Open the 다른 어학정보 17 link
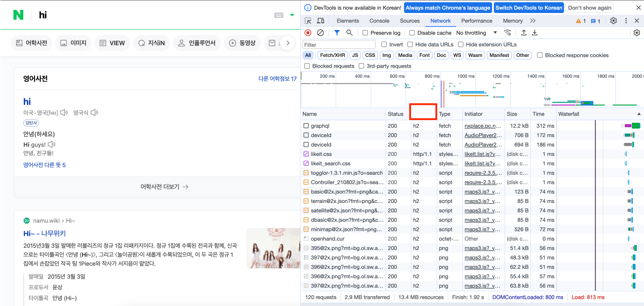Screen dimensions: 644x306 point(277,79)
